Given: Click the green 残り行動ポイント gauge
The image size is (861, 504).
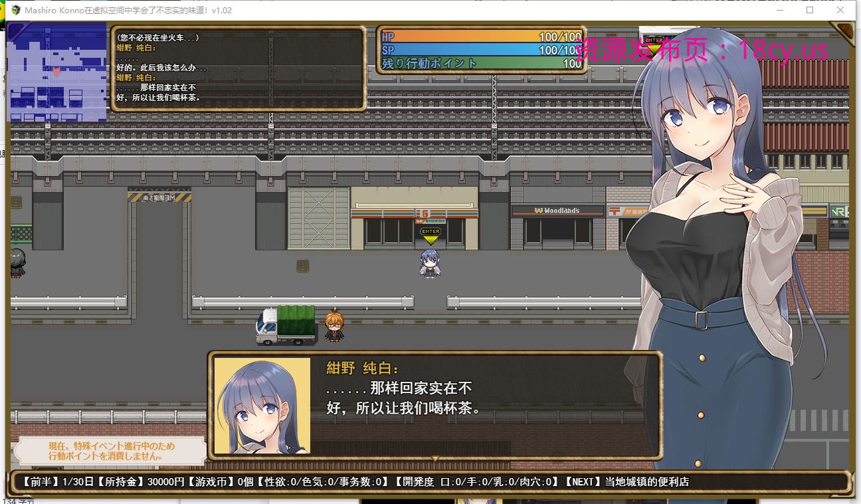Looking at the screenshot, I should point(482,64).
